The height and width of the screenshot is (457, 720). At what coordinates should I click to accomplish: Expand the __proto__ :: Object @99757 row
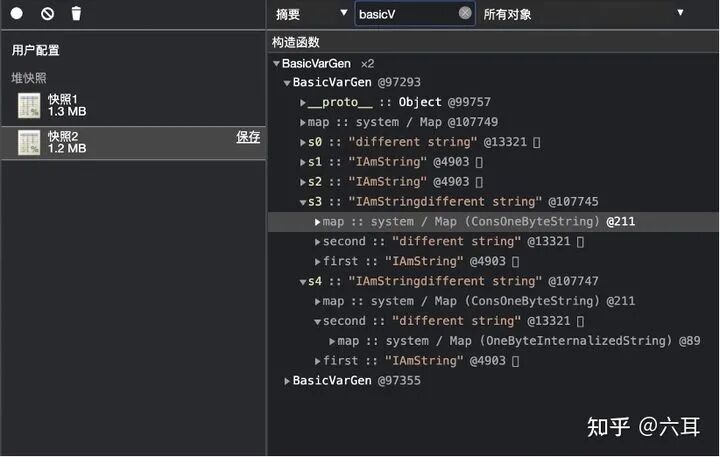click(x=303, y=102)
